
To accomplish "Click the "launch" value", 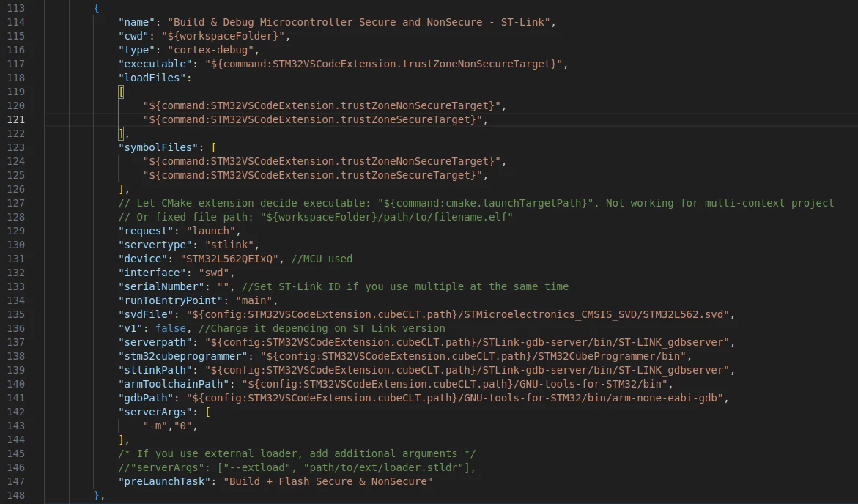I will 211,231.
